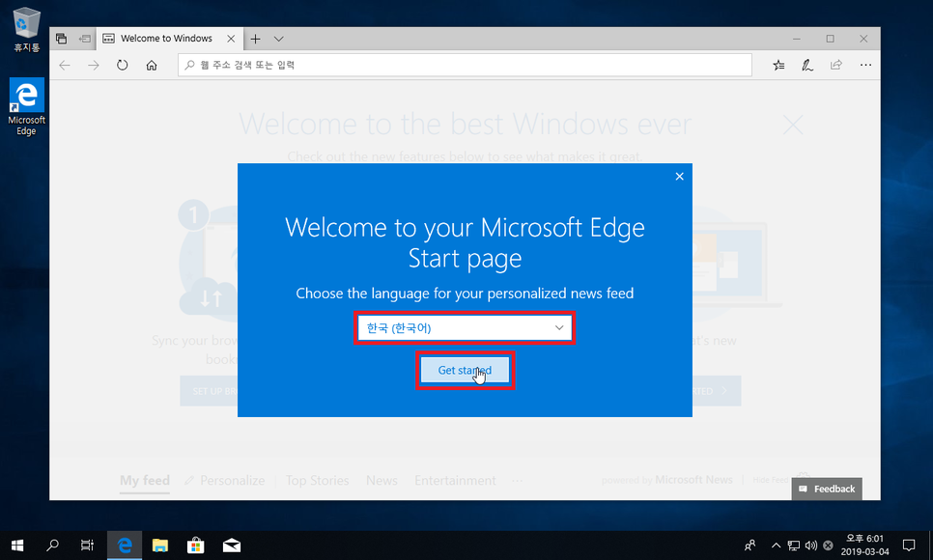This screenshot has width=933, height=560.
Task: Open taskbar search magnifier
Action: [52, 546]
